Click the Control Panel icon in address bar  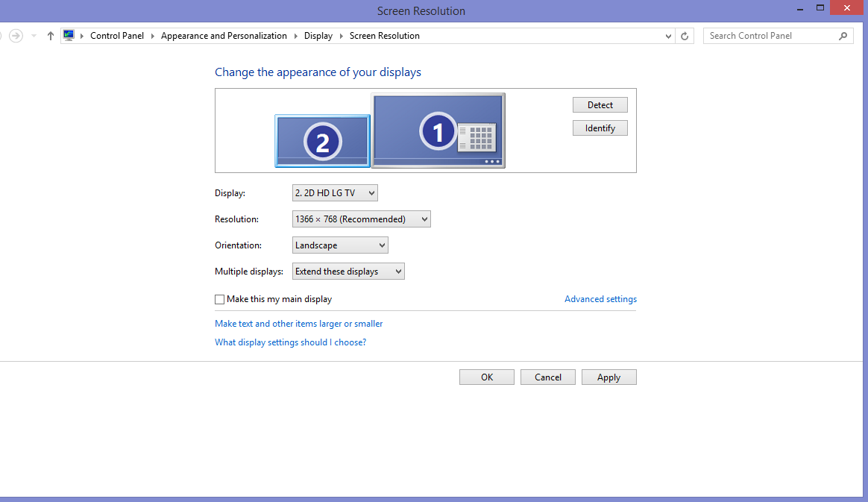(x=68, y=35)
